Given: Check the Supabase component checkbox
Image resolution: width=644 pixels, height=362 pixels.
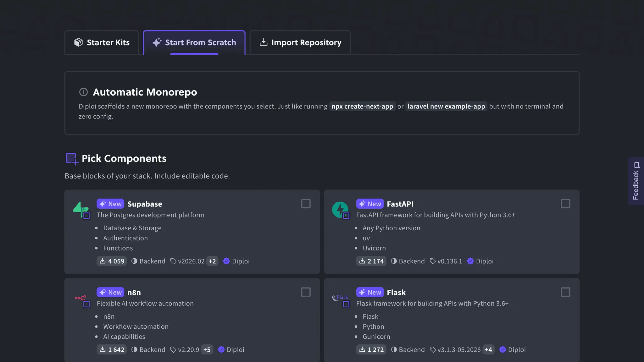Looking at the screenshot, I should [x=306, y=204].
